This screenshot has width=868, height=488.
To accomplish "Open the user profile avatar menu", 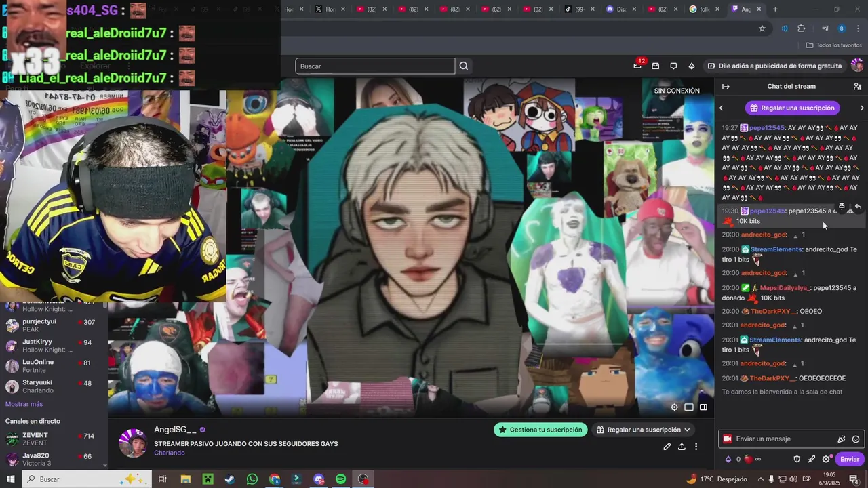I will (x=856, y=65).
